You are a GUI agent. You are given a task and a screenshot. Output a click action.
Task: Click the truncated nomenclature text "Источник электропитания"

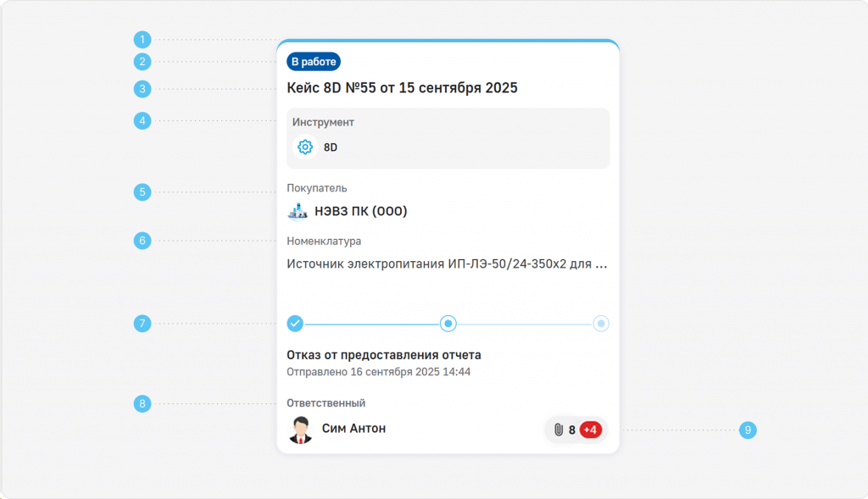click(447, 264)
